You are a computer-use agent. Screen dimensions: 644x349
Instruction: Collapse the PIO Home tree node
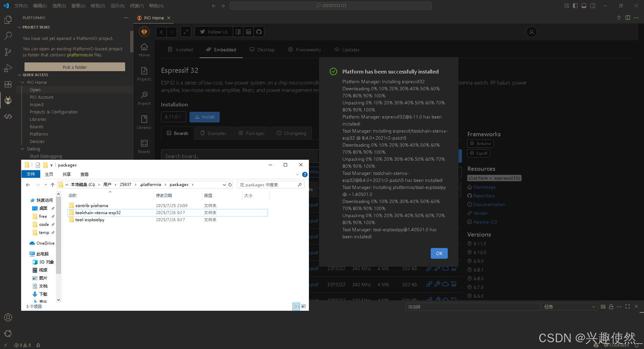tap(22, 82)
